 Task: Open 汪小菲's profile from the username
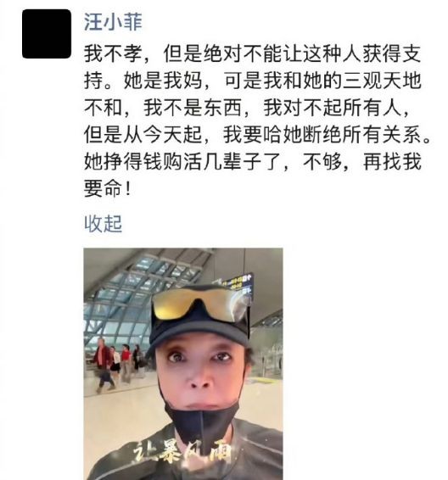(x=114, y=22)
